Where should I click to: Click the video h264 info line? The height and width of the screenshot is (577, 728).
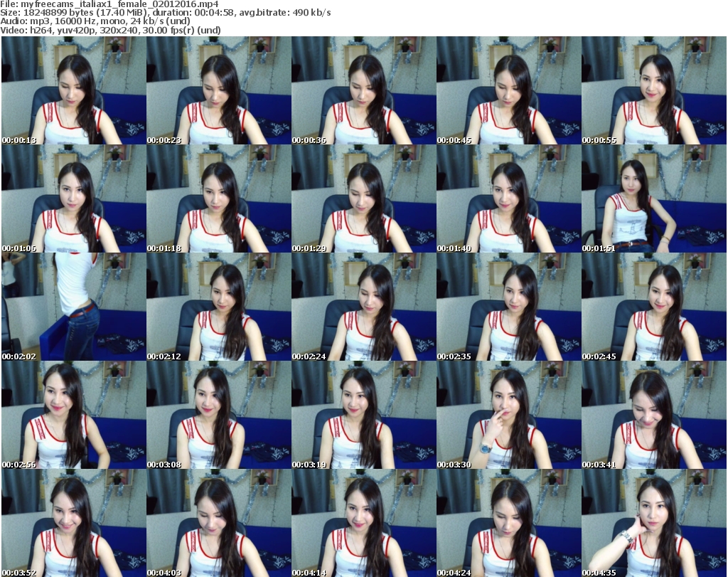pyautogui.click(x=110, y=30)
